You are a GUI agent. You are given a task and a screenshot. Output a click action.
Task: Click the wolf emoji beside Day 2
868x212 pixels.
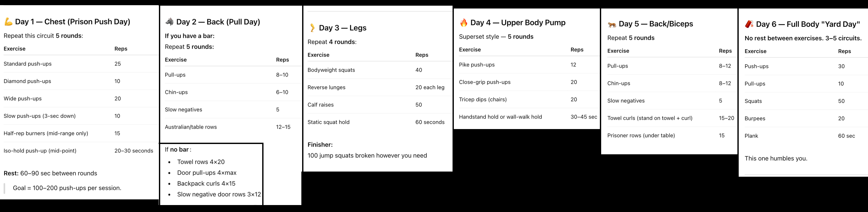(x=169, y=22)
